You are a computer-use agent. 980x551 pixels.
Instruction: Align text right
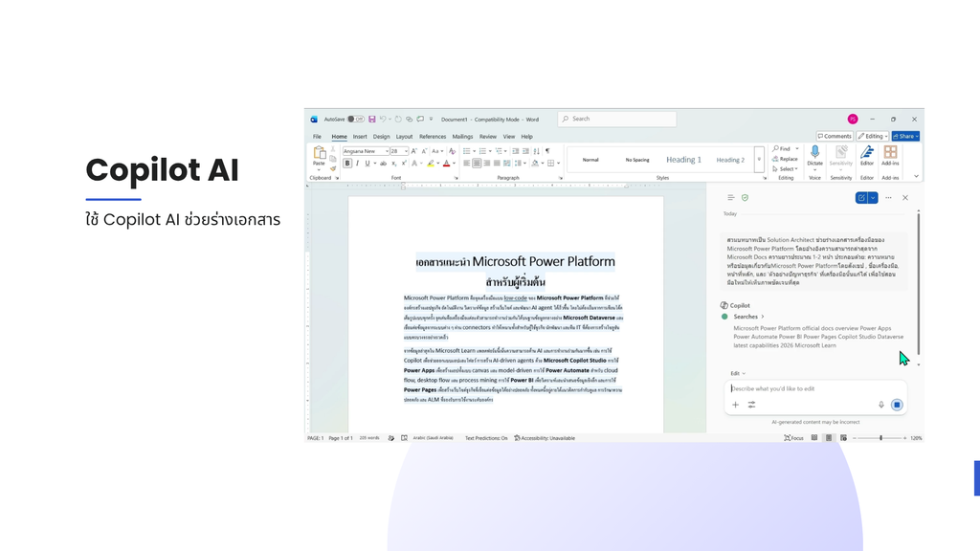[487, 164]
